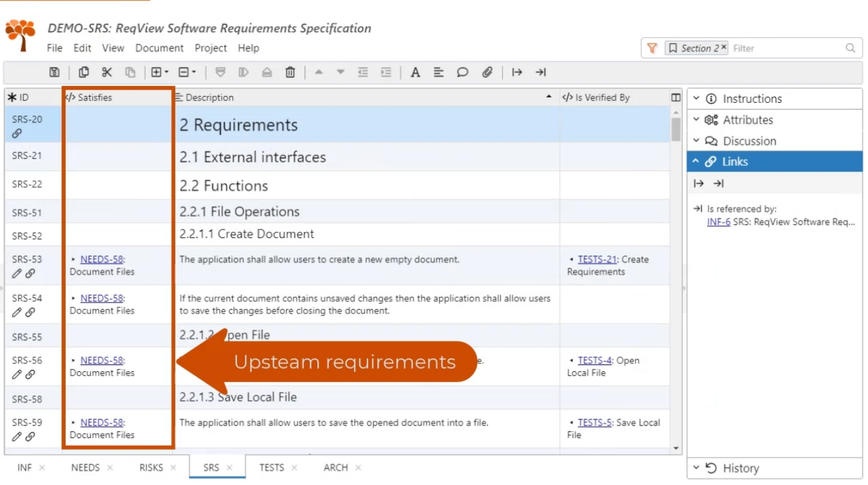Viewport: 868px width, 485px height.
Task: Open NEEDS-58 link in SRS-54 row
Action: (x=102, y=298)
